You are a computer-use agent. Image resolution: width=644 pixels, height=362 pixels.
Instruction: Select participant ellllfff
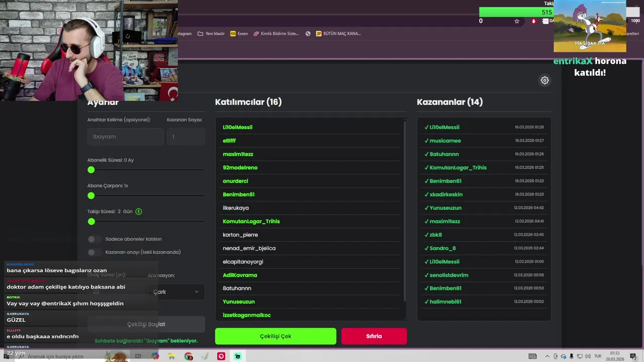(x=229, y=141)
